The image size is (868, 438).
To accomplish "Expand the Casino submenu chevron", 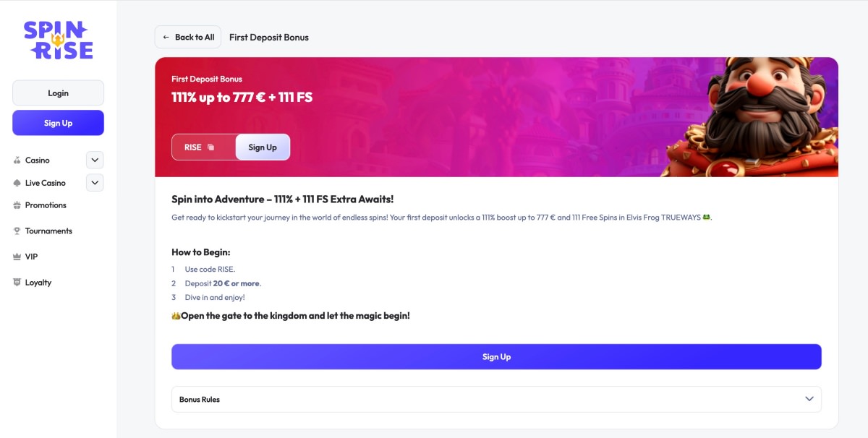I will [x=95, y=160].
